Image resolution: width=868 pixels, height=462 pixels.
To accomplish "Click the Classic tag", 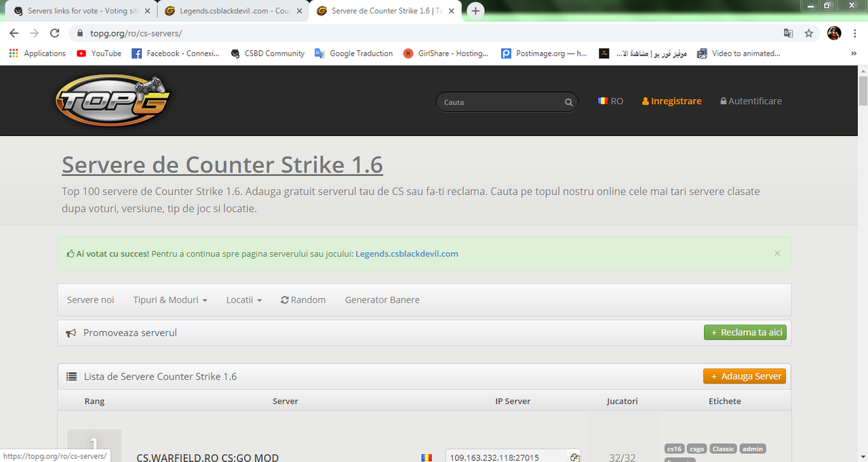I will click(x=724, y=448).
